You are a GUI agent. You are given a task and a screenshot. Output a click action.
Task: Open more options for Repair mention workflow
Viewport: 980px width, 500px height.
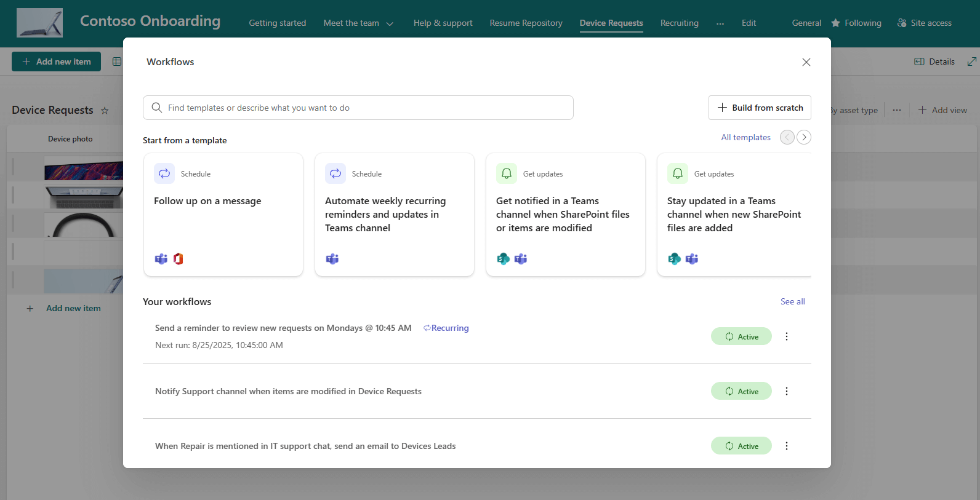pos(786,446)
